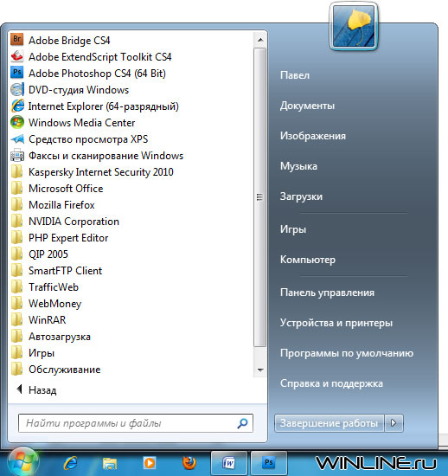This screenshot has width=448, height=476.
Task: Click the 'PHP Expert Editor' text
Action: click(68, 238)
